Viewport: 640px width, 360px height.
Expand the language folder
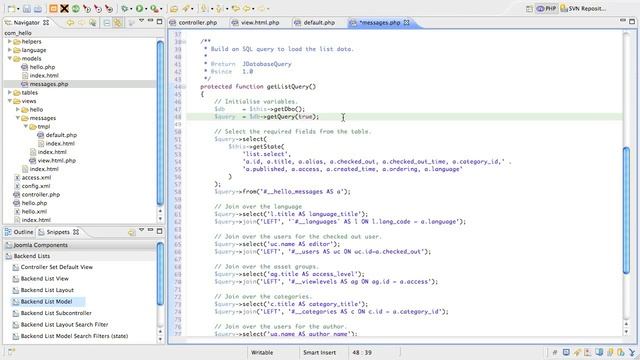10,50
